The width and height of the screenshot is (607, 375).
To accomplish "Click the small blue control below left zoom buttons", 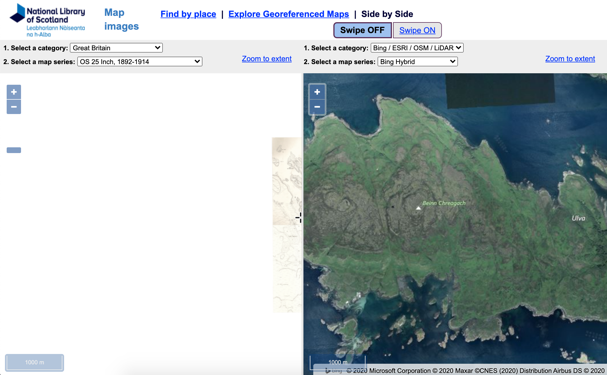I will click(x=14, y=150).
